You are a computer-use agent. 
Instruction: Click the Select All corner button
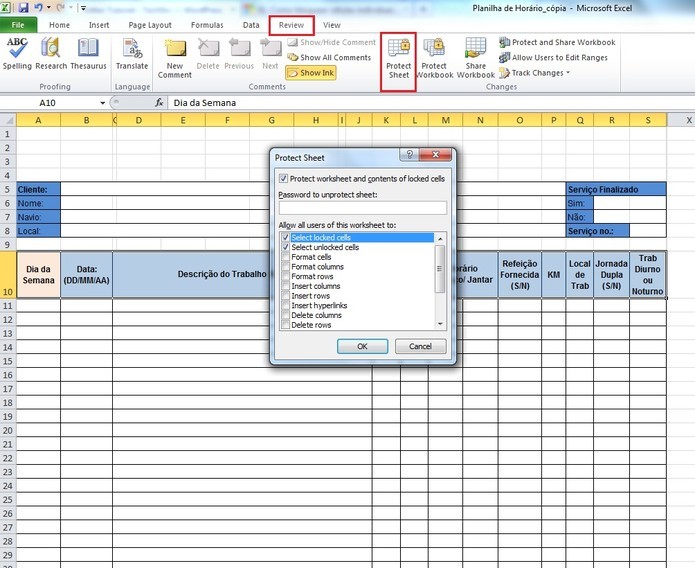pos(8,120)
